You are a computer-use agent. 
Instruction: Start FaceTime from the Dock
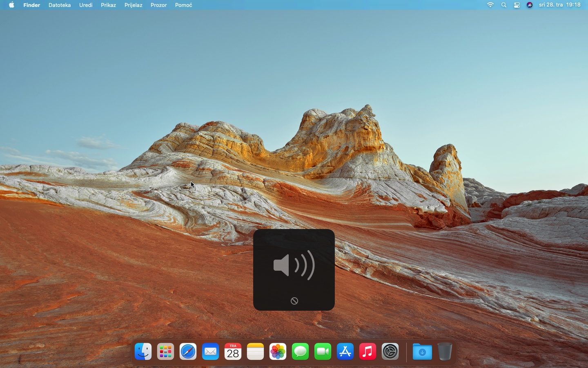pyautogui.click(x=323, y=352)
